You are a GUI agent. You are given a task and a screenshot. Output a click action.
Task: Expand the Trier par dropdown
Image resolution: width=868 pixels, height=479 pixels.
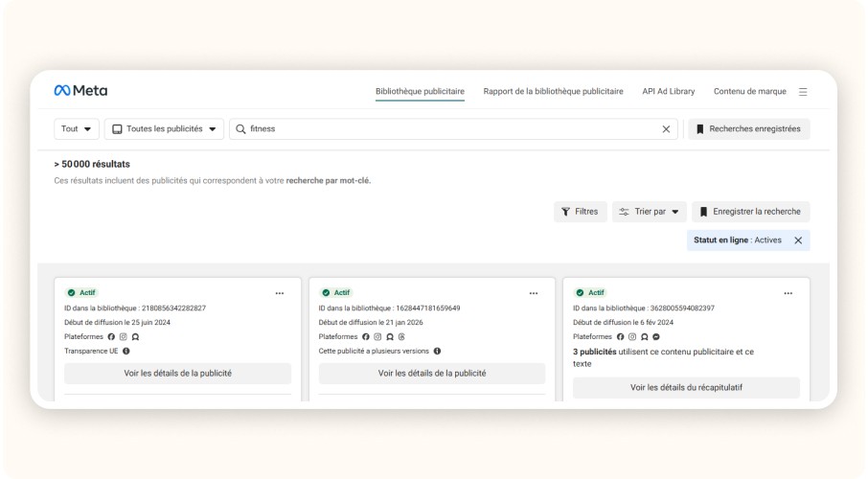pos(649,212)
